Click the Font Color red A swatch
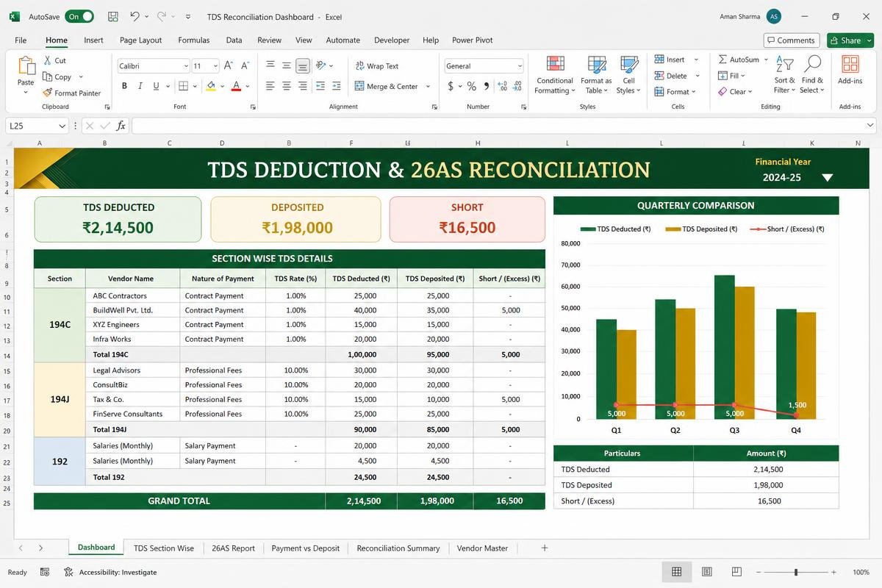The height and width of the screenshot is (588, 882). (236, 86)
